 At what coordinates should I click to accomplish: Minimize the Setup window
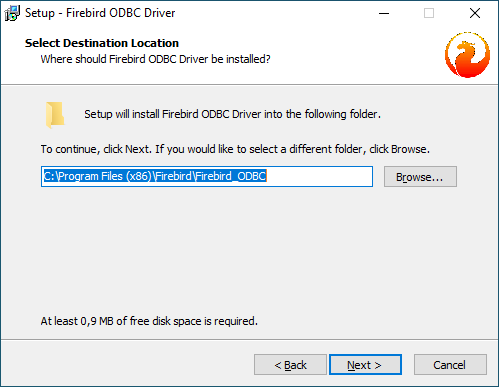[384, 13]
